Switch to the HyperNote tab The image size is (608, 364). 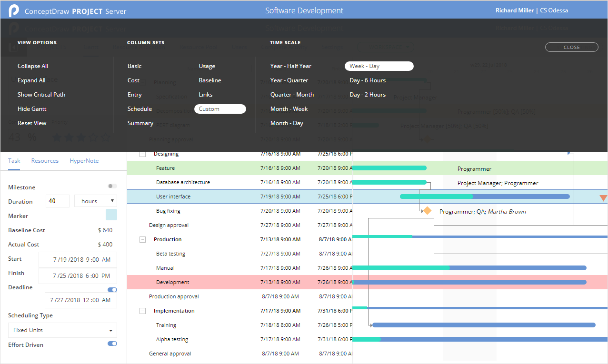(84, 161)
